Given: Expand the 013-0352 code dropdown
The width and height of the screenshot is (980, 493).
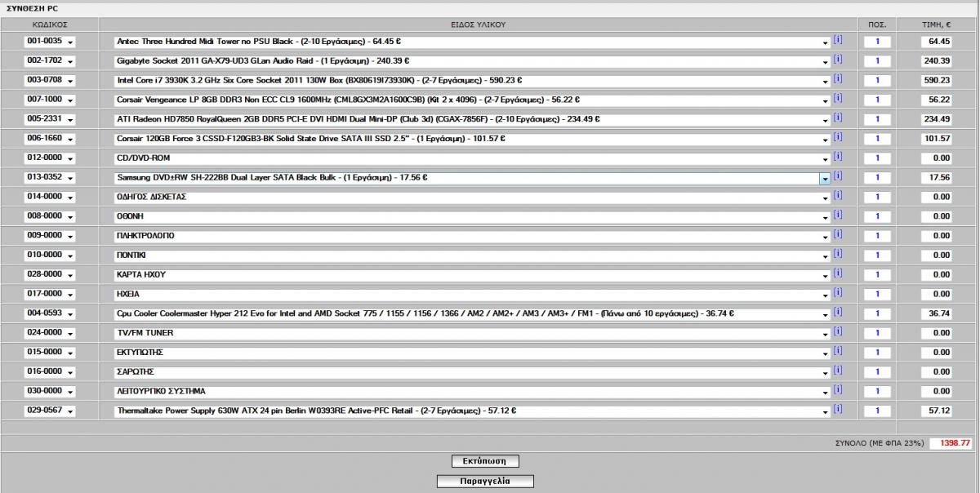Looking at the screenshot, I should point(49,177).
